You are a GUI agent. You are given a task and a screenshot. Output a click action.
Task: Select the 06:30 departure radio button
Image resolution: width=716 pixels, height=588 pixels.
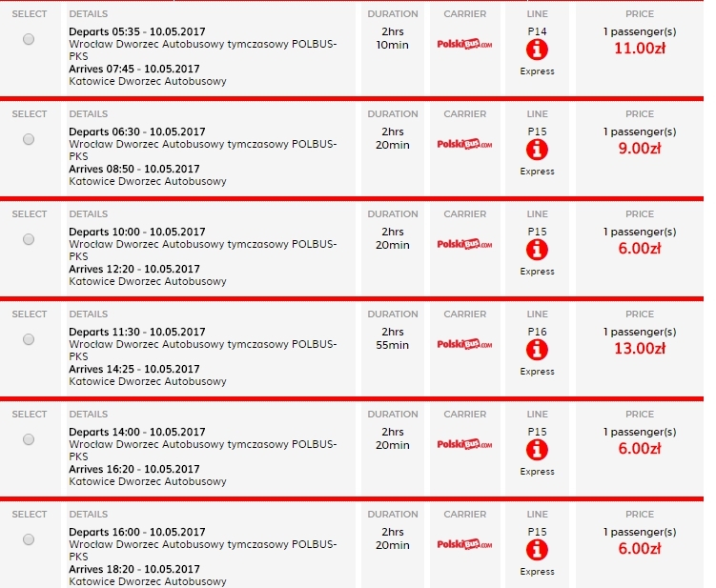[x=29, y=139]
